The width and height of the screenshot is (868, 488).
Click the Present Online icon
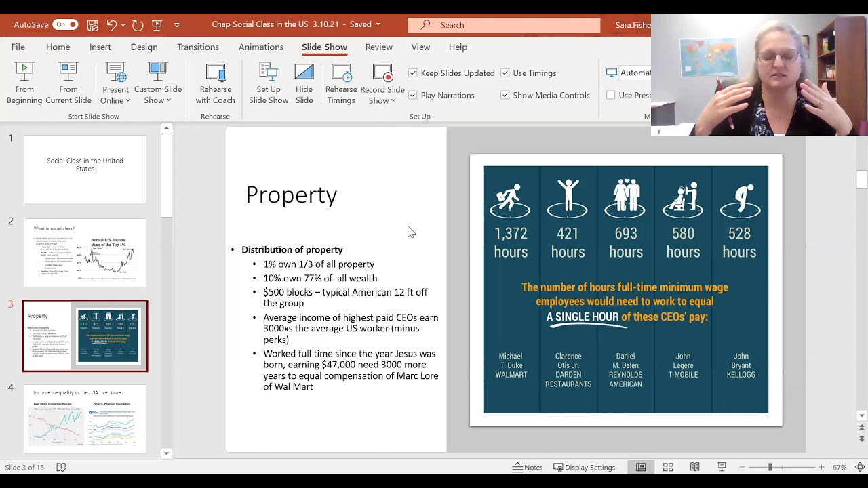pos(115,72)
